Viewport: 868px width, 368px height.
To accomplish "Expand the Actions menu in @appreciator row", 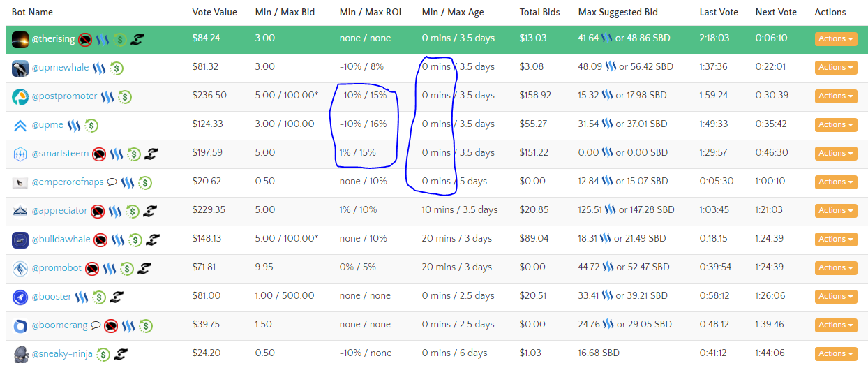I will [x=835, y=211].
